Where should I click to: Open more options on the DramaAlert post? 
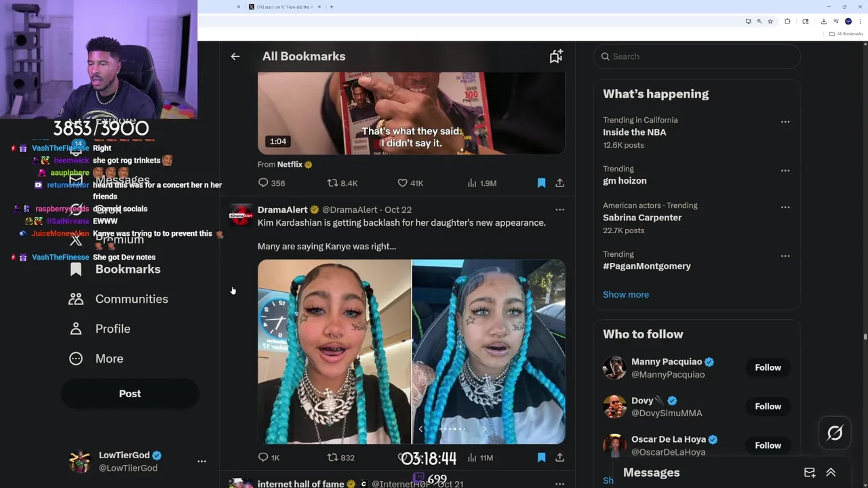tap(559, 209)
